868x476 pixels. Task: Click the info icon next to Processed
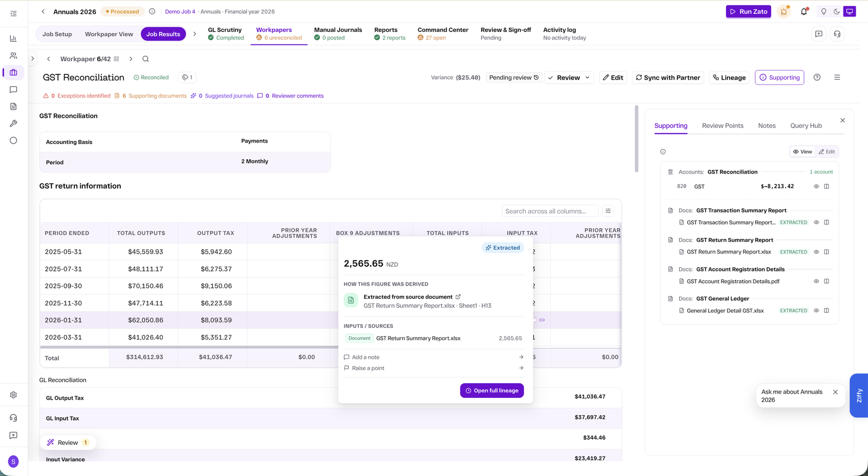(x=152, y=11)
